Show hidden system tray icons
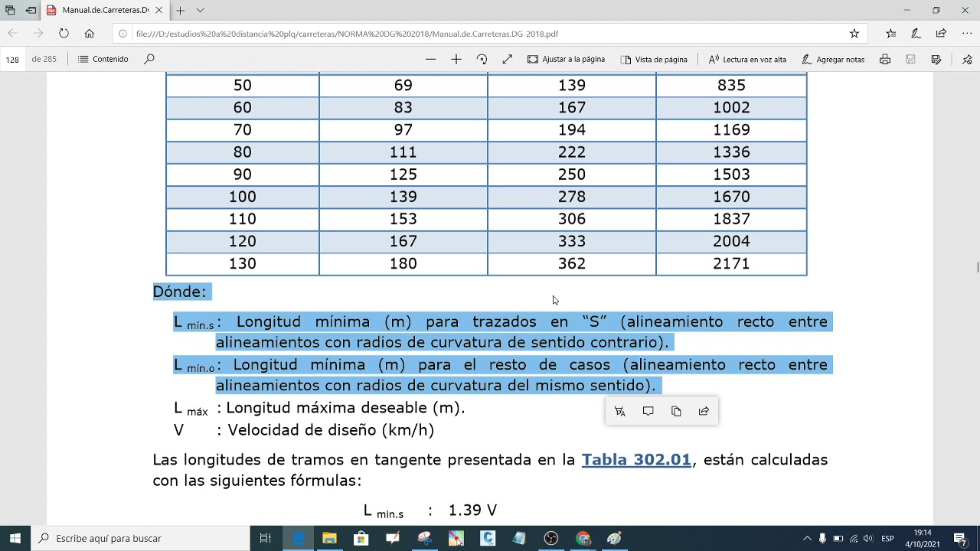The image size is (980, 551). pos(807,539)
